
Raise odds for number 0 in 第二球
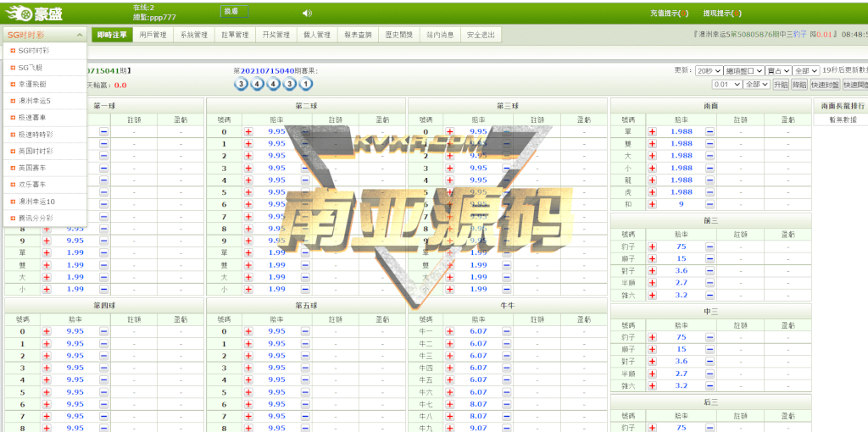[248, 131]
